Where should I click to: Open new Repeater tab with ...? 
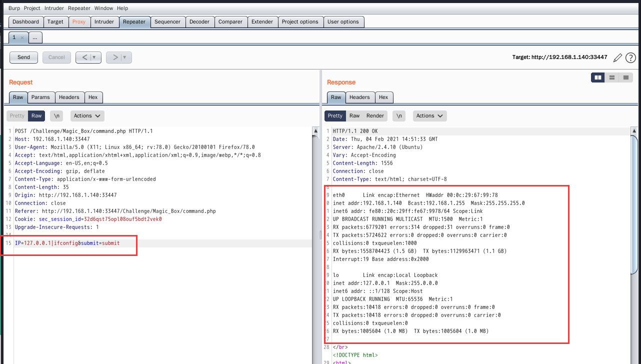coord(35,37)
